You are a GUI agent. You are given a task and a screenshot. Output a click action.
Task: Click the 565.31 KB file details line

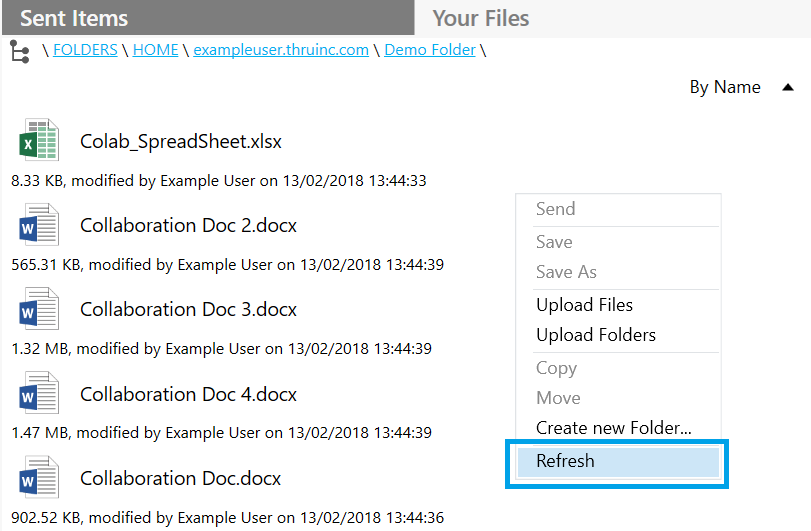[x=228, y=265]
